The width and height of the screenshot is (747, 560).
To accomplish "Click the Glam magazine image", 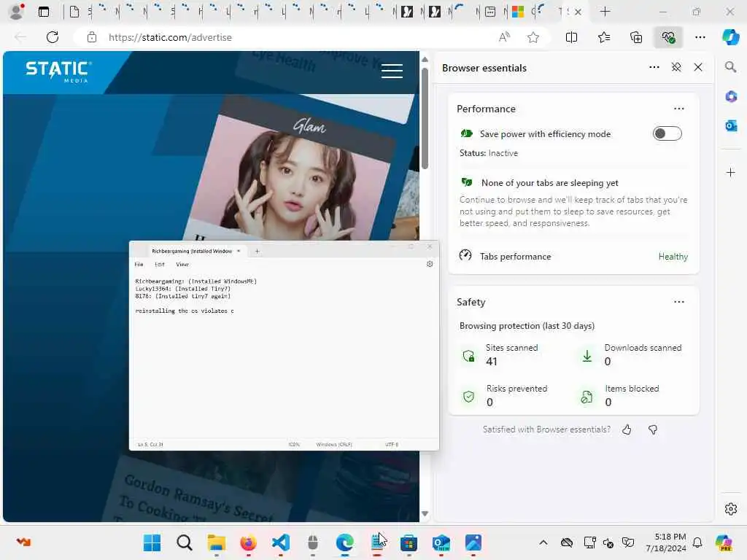I will pos(290,181).
